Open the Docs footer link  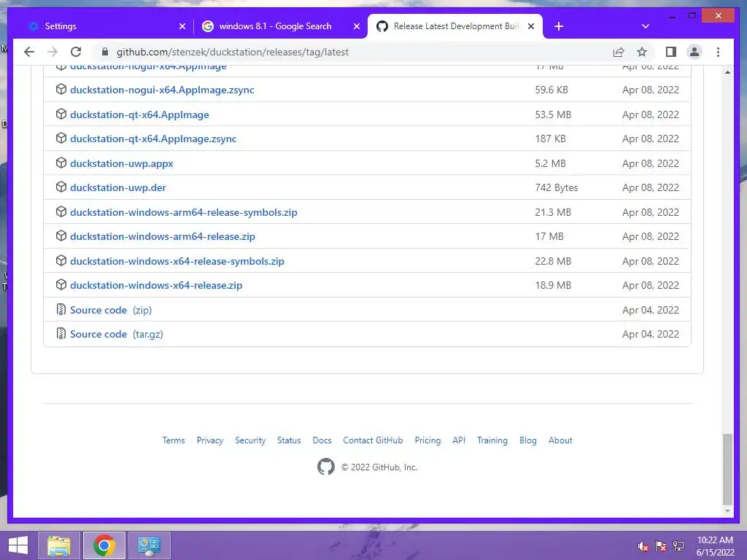tap(322, 440)
